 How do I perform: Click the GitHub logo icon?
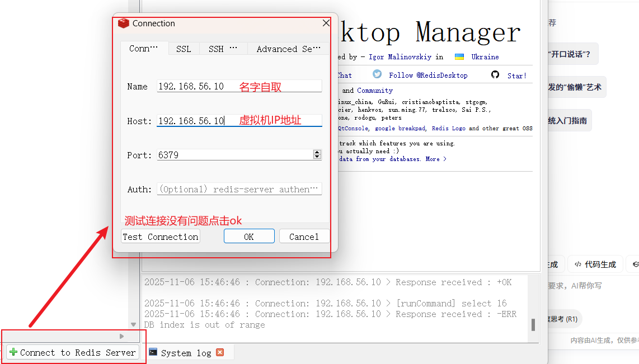click(x=495, y=74)
